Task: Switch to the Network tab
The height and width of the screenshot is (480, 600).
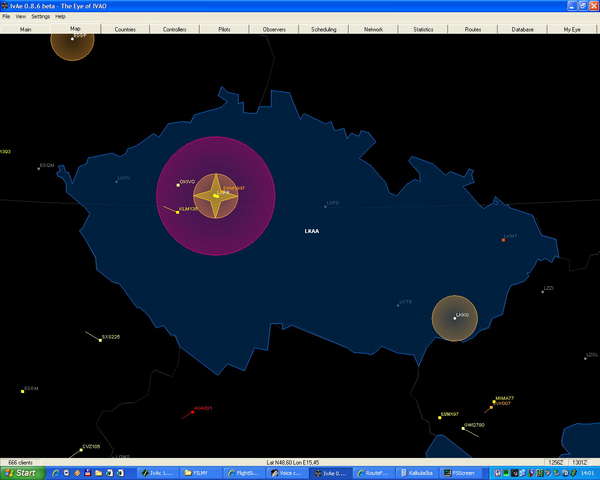Action: pos(373,29)
